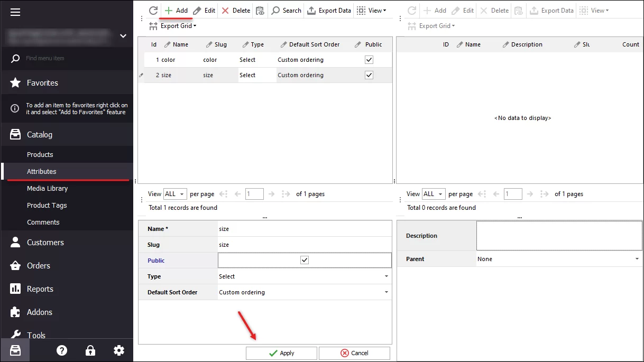
Task: Uncheck Public for the size attribute row
Action: point(369,75)
